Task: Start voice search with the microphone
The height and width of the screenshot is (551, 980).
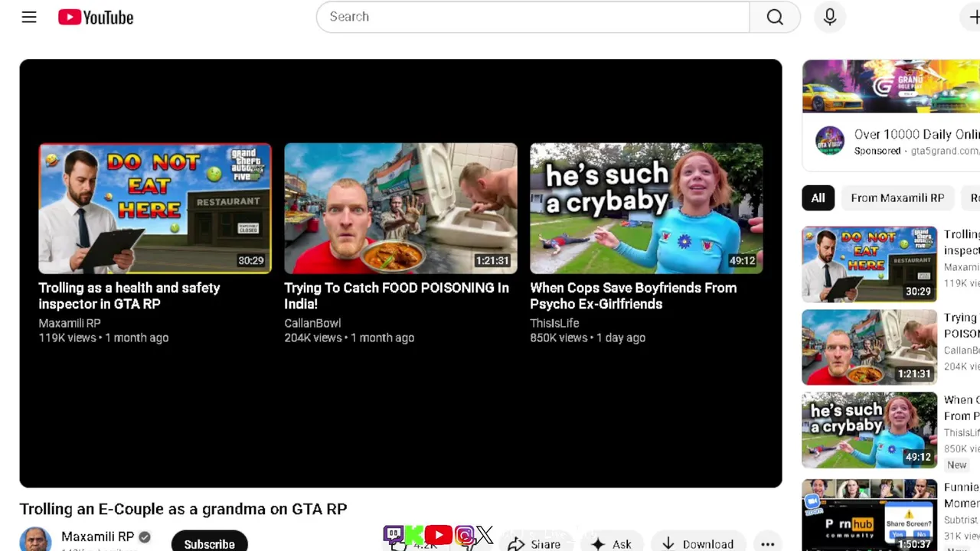Action: point(830,17)
